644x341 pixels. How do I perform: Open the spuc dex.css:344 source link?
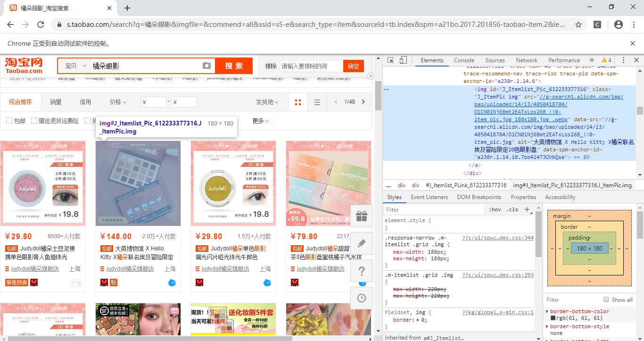(498, 238)
